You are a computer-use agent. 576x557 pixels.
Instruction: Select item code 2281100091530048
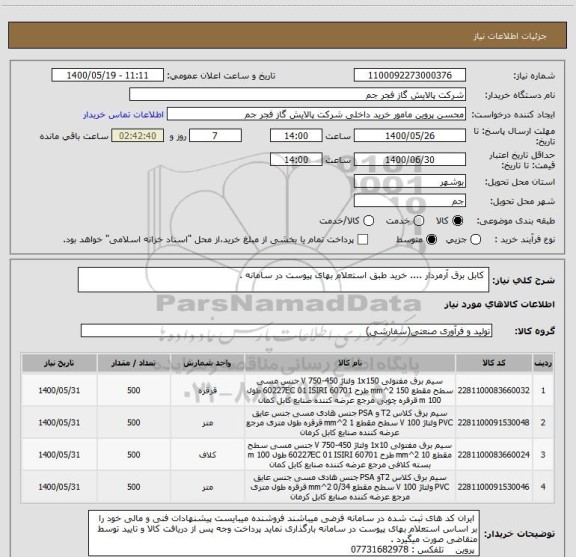click(494, 423)
